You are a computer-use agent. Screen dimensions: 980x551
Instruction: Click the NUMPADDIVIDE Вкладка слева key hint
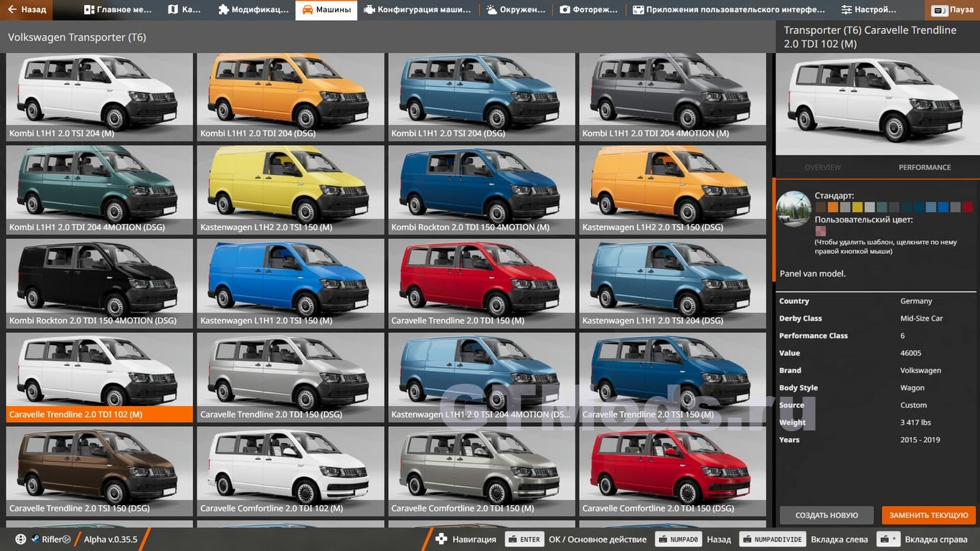(773, 540)
